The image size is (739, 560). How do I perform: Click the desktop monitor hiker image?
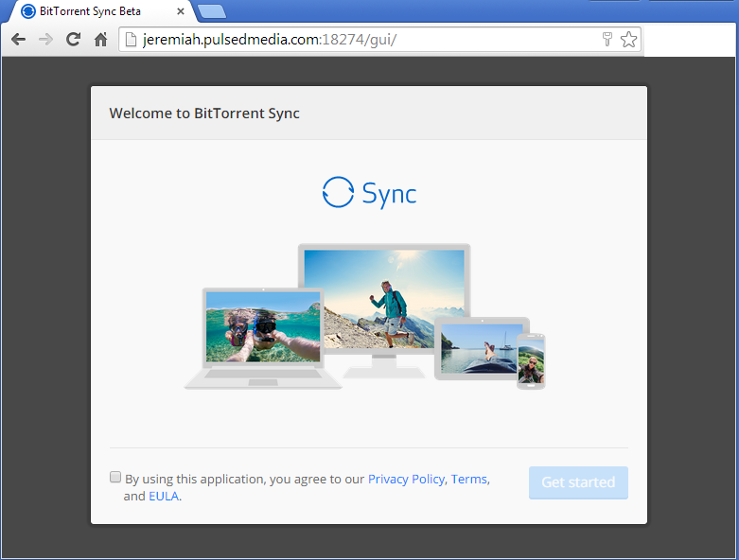click(x=383, y=298)
